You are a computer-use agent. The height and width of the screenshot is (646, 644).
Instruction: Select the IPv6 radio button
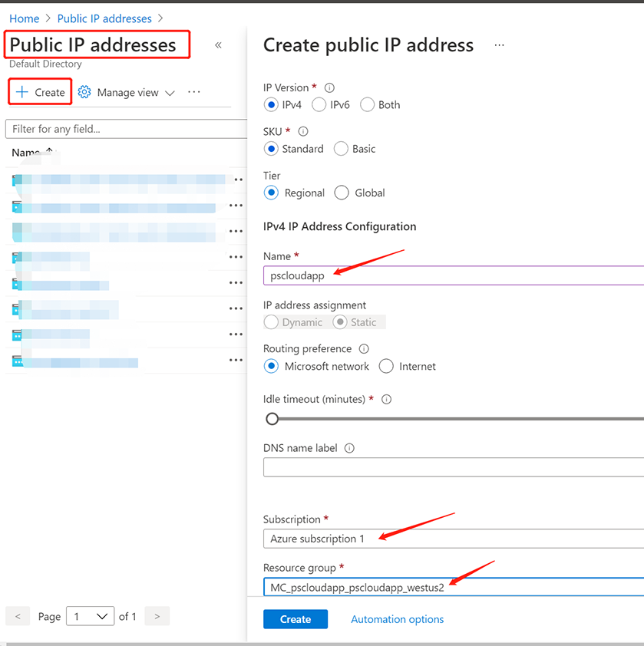319,105
